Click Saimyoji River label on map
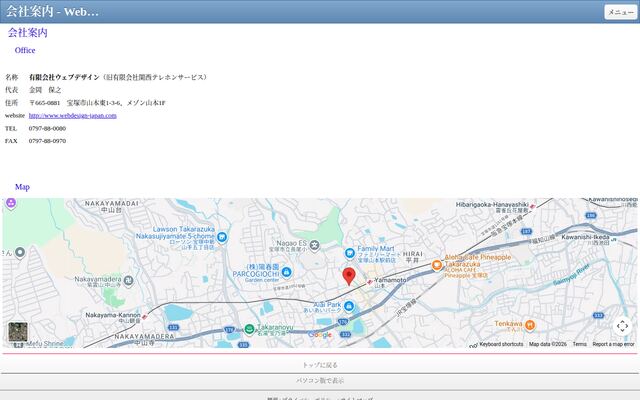Viewport: 640px width, 400px height. coord(571,275)
